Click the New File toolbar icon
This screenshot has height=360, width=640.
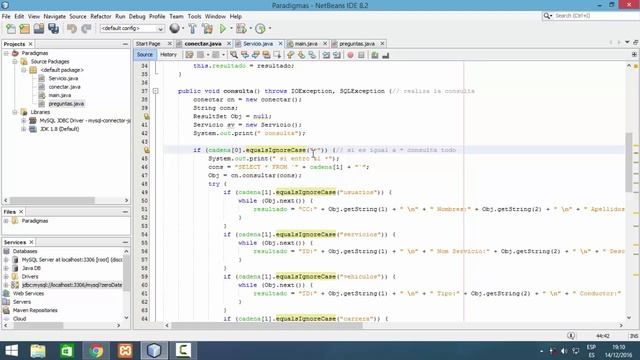[x=11, y=29]
